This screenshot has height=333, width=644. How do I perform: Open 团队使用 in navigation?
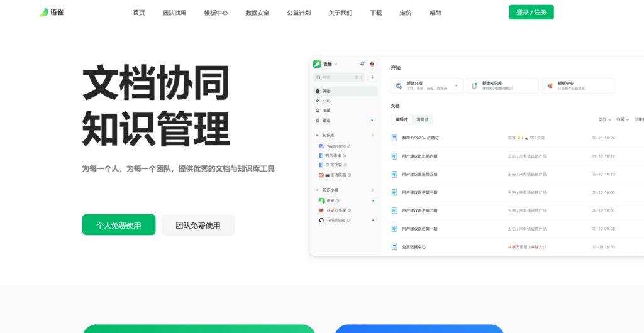click(175, 13)
